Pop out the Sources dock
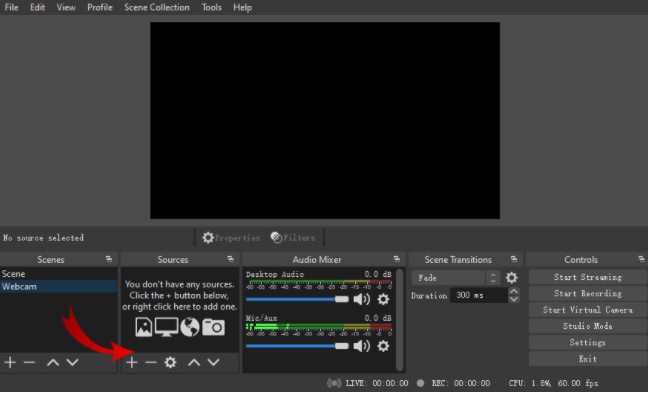 (x=230, y=259)
